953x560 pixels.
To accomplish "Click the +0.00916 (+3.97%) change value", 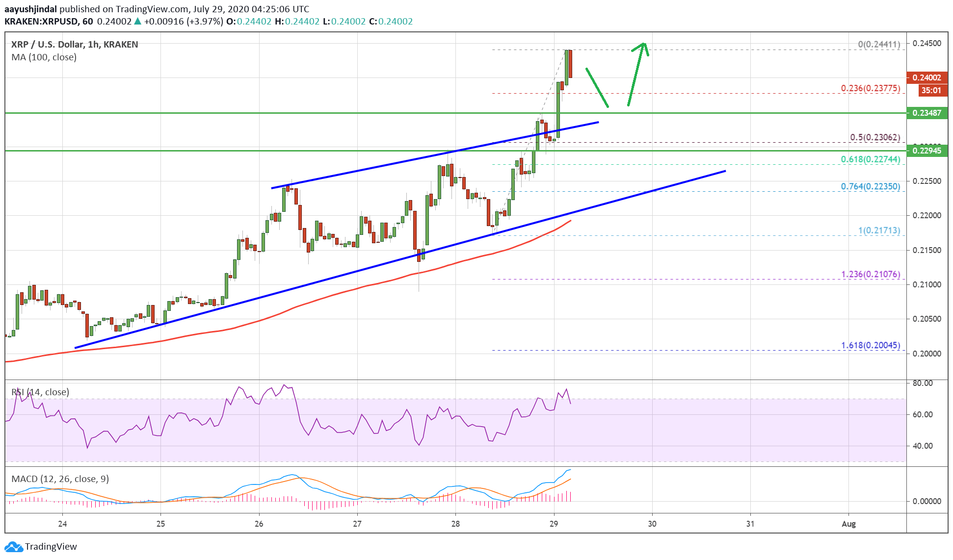I will (x=184, y=22).
